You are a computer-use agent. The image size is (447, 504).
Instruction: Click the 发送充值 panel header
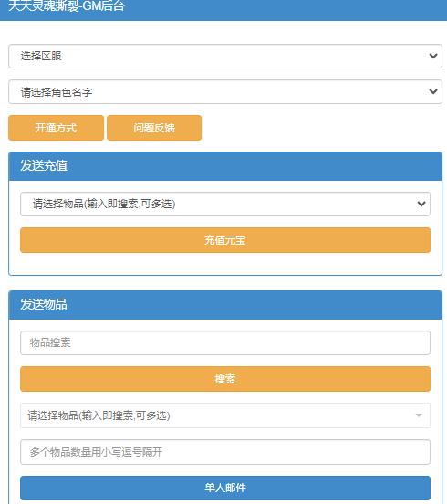pyautogui.click(x=225, y=166)
